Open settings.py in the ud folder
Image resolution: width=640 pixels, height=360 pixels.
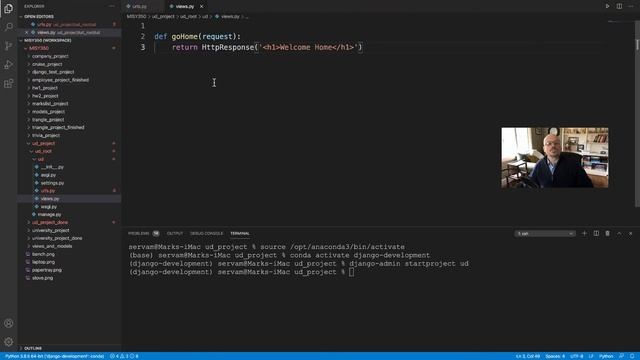pyautogui.click(x=52, y=183)
